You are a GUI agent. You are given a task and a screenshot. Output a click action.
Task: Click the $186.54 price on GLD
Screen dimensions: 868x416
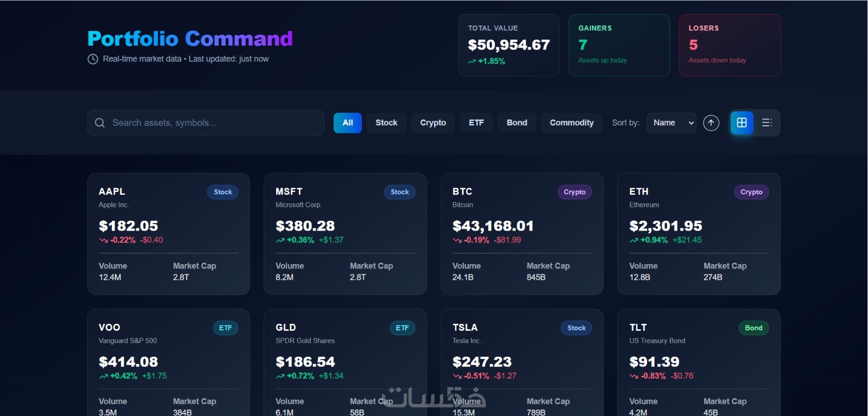coord(305,362)
